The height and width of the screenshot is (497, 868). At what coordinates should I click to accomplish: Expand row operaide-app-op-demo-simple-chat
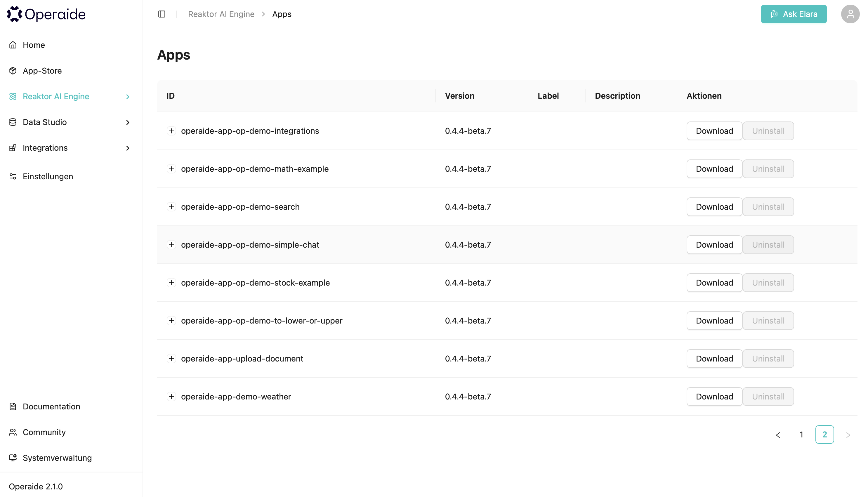[171, 245]
